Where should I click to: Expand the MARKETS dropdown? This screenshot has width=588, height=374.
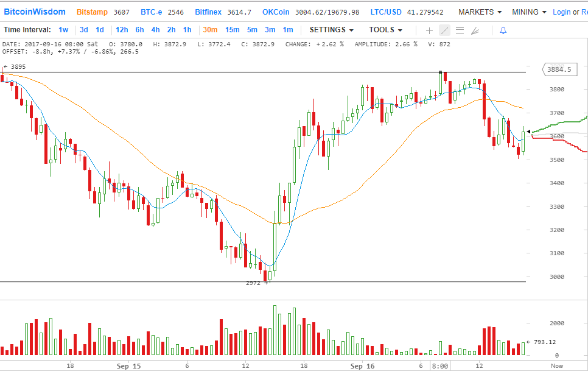480,12
